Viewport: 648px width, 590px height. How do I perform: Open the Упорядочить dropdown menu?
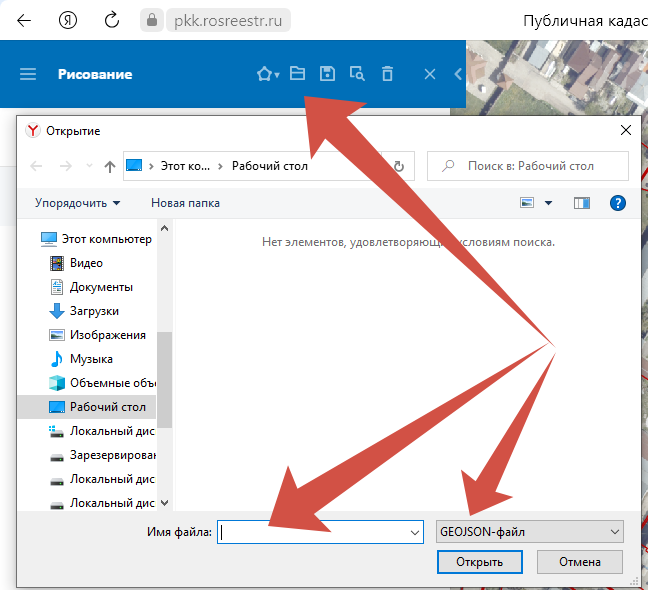(77, 203)
